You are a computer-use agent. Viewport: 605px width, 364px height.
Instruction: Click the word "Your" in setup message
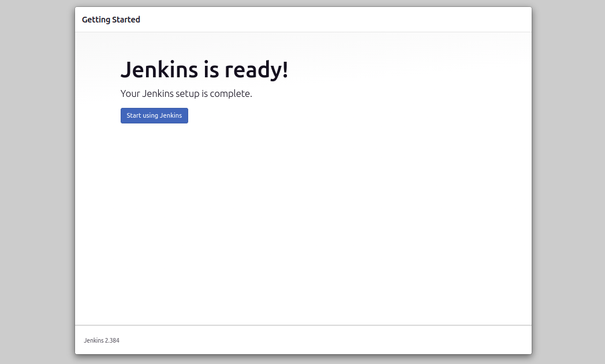[130, 93]
